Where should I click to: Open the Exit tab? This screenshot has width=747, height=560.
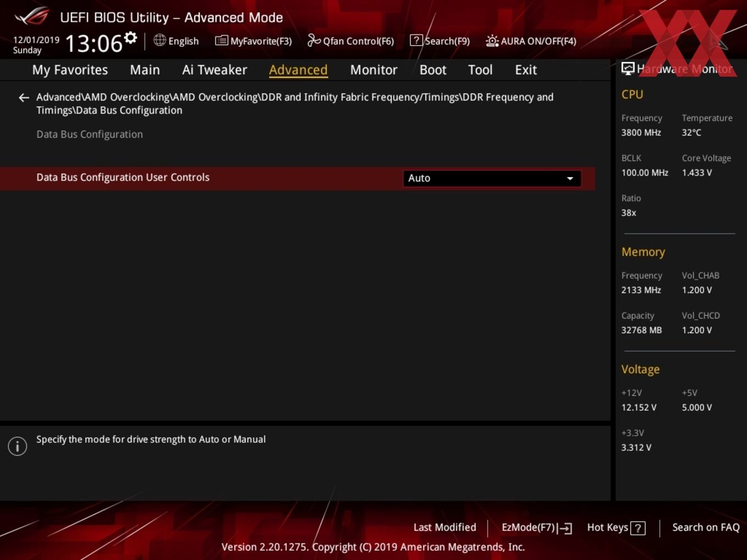coord(526,70)
